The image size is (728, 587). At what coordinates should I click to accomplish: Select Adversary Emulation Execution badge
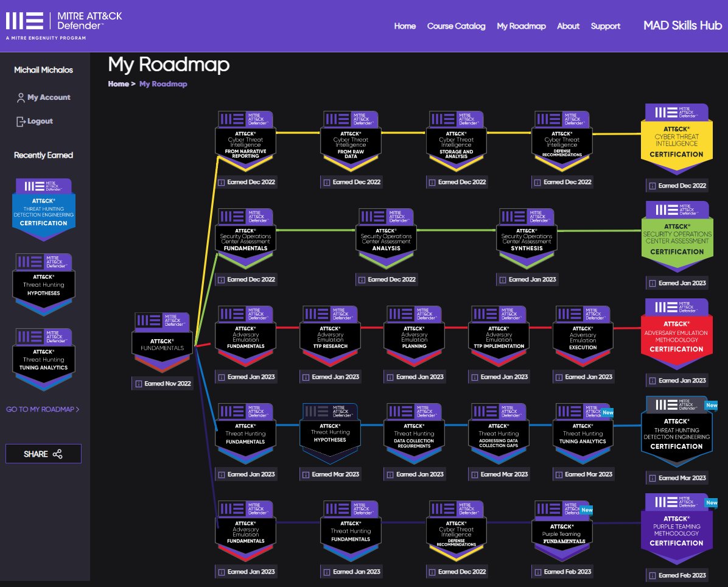(x=583, y=336)
